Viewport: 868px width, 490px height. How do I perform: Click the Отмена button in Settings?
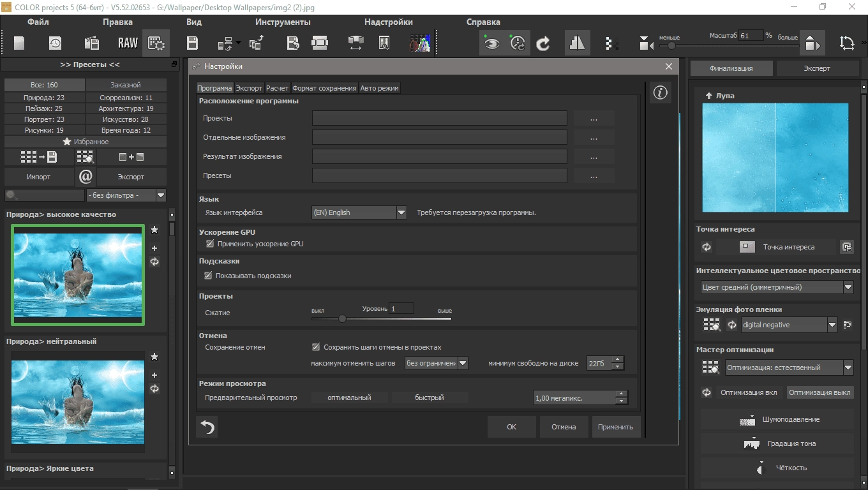pos(564,427)
